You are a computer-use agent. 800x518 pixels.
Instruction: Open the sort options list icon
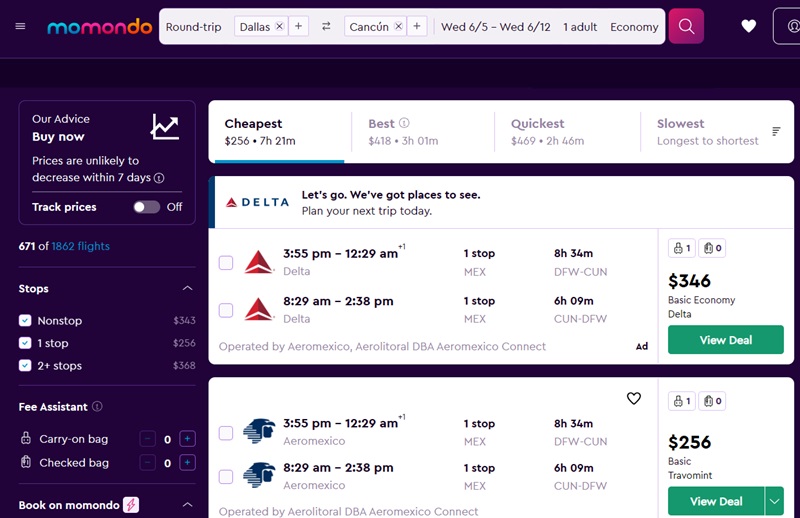pyautogui.click(x=776, y=132)
